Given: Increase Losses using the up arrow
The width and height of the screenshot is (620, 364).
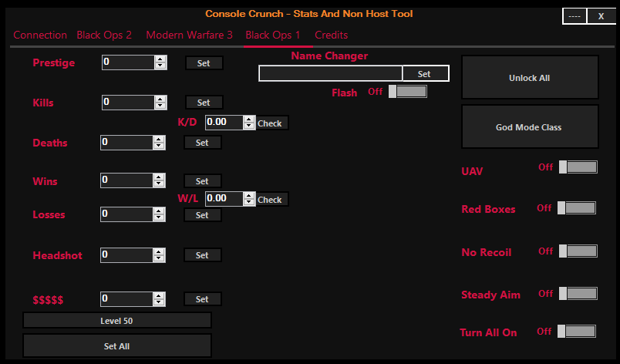Looking at the screenshot, I should (x=159, y=211).
